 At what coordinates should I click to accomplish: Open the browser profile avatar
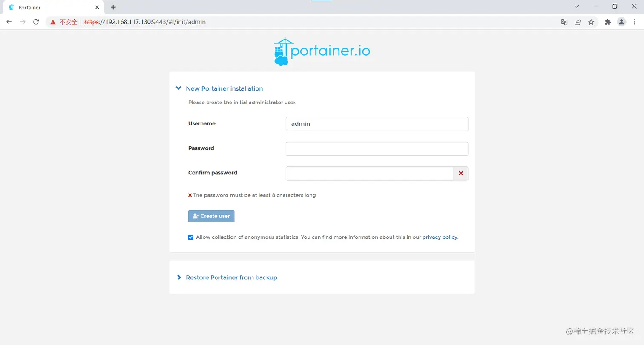point(621,22)
